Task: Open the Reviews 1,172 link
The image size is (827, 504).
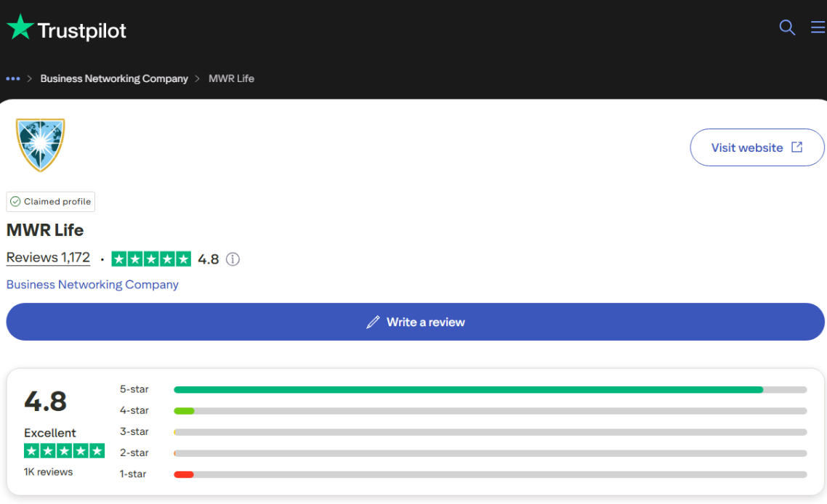Action: [x=48, y=258]
